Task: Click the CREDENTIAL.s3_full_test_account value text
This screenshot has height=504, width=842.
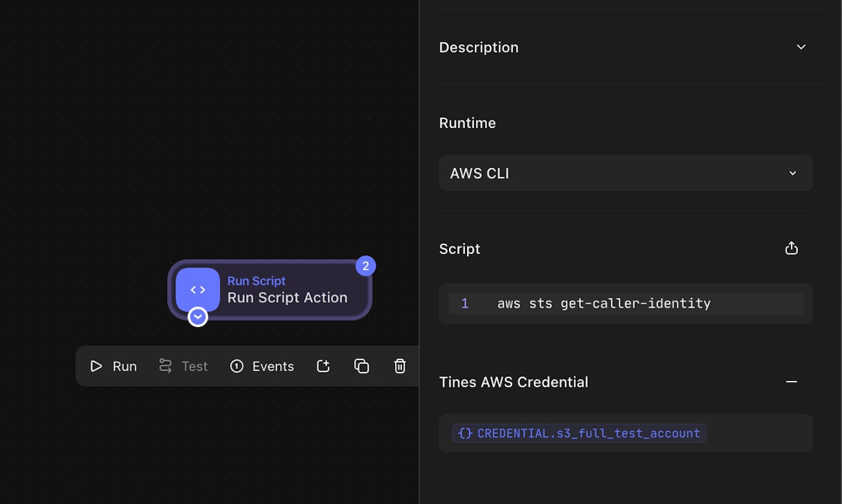Action: 588,433
